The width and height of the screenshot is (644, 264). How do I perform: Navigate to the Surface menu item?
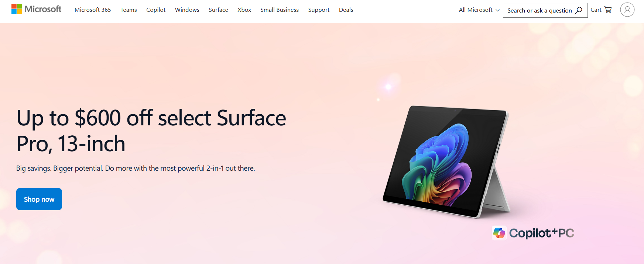(x=218, y=10)
